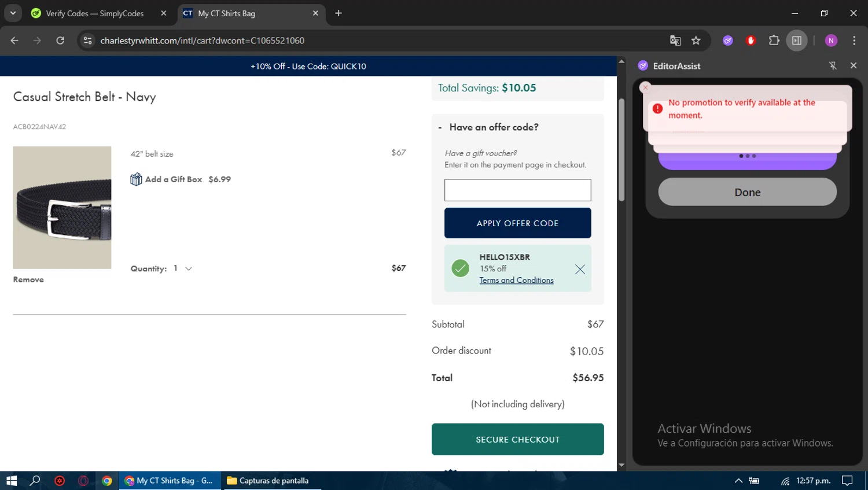The height and width of the screenshot is (490, 868).
Task: Open a new browser tab
Action: pyautogui.click(x=339, y=13)
